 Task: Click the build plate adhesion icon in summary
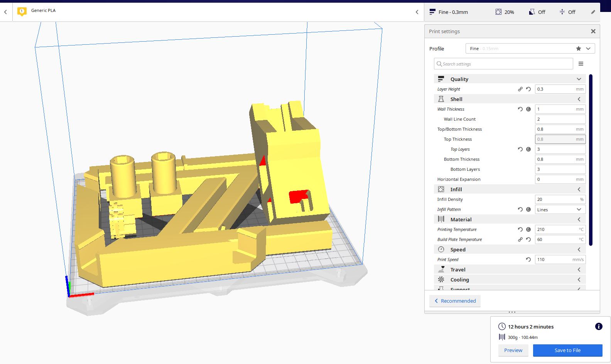pyautogui.click(x=562, y=12)
